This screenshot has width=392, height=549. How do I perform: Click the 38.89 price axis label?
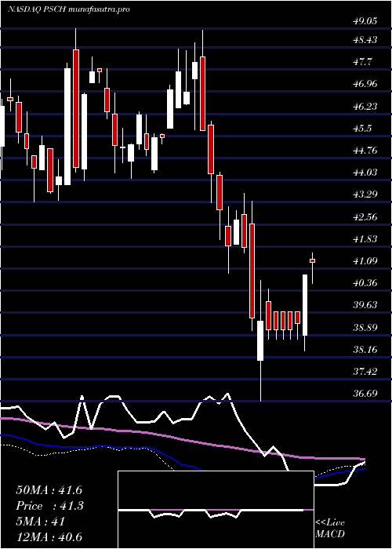pos(365,328)
